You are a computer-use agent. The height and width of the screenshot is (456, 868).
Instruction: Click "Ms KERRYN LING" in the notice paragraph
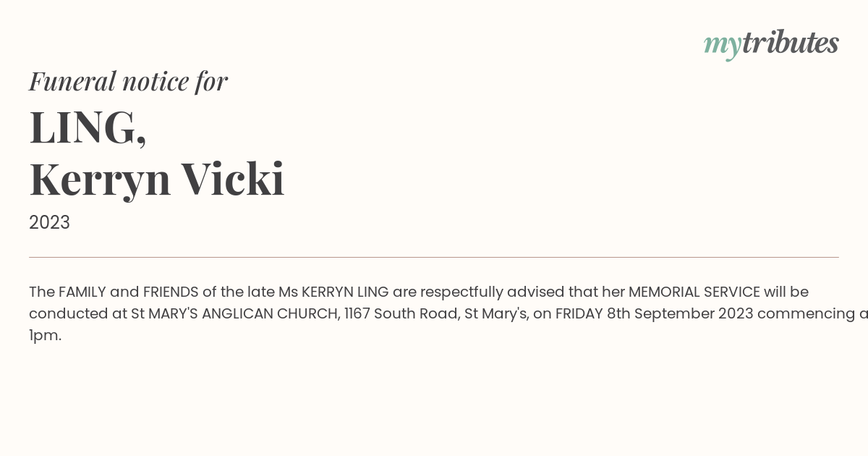click(333, 292)
